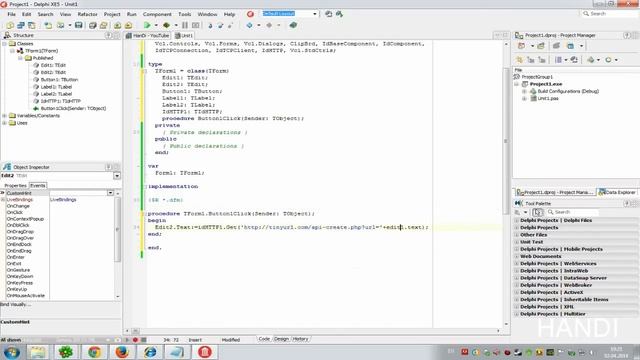
Task: Click the IDE search box at top right
Action: [x=608, y=14]
